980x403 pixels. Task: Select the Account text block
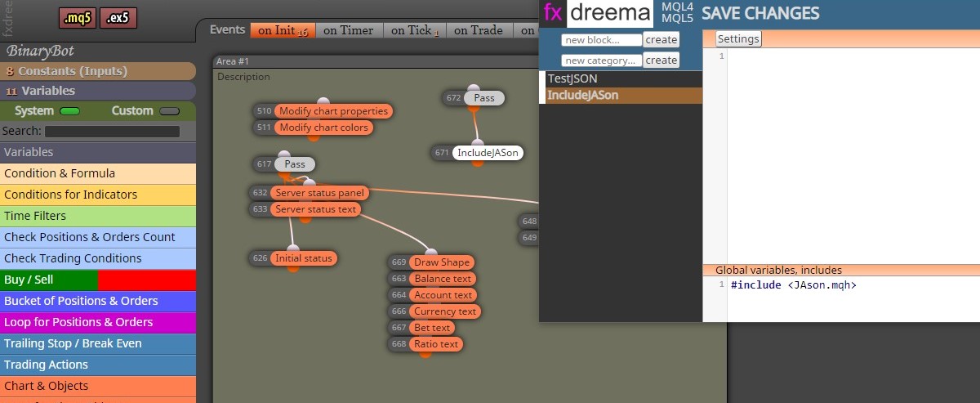click(x=443, y=295)
